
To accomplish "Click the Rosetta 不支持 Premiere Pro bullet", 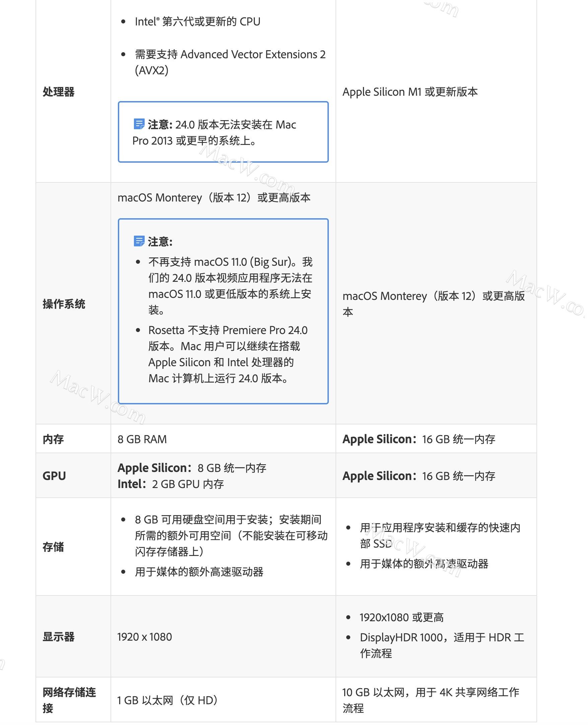I will click(x=228, y=354).
